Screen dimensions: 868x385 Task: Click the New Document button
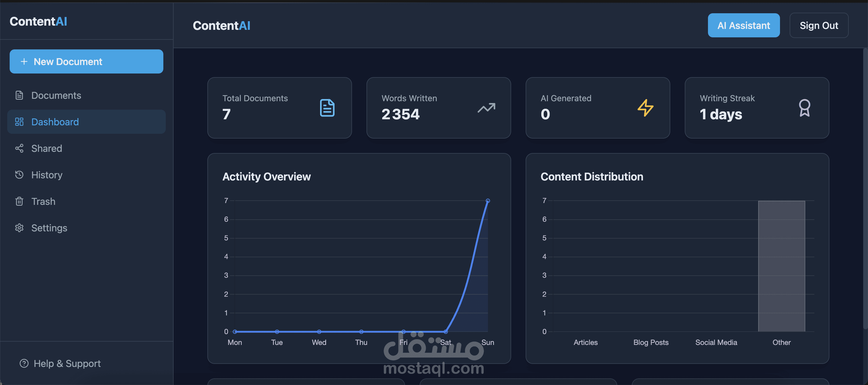coord(86,61)
